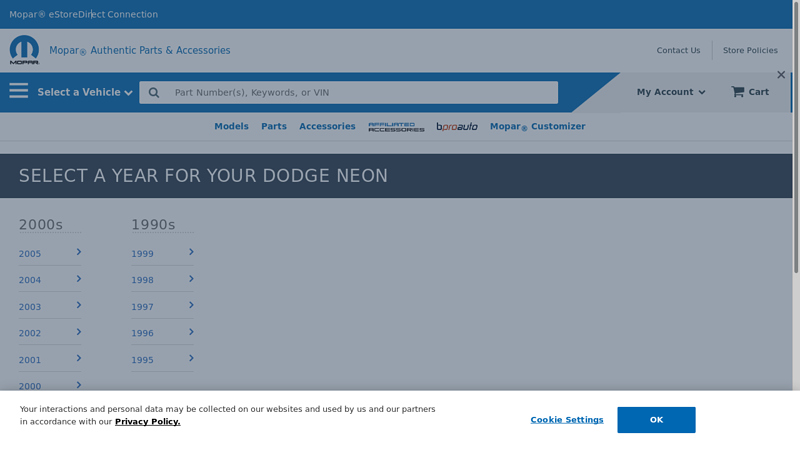The height and width of the screenshot is (450, 800).
Task: Click the chevron next to 2001
Action: coord(79,358)
